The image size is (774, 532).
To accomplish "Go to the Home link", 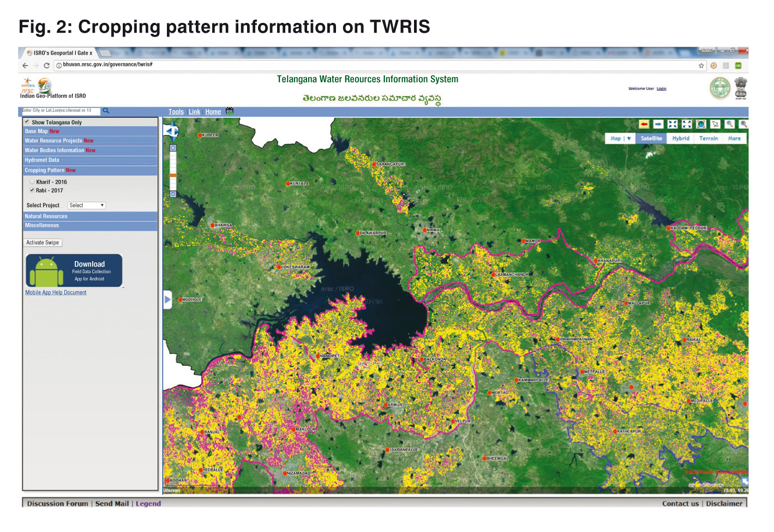I will (x=213, y=112).
